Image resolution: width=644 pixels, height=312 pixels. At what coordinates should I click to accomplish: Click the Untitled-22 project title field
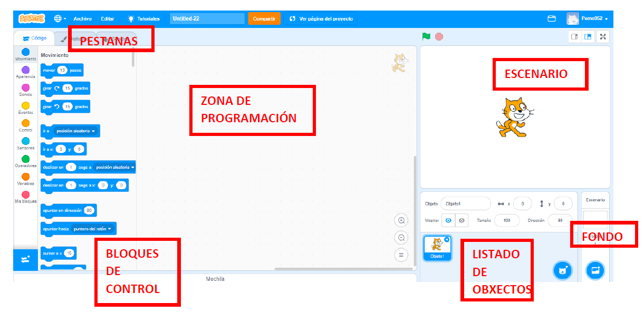[207, 18]
